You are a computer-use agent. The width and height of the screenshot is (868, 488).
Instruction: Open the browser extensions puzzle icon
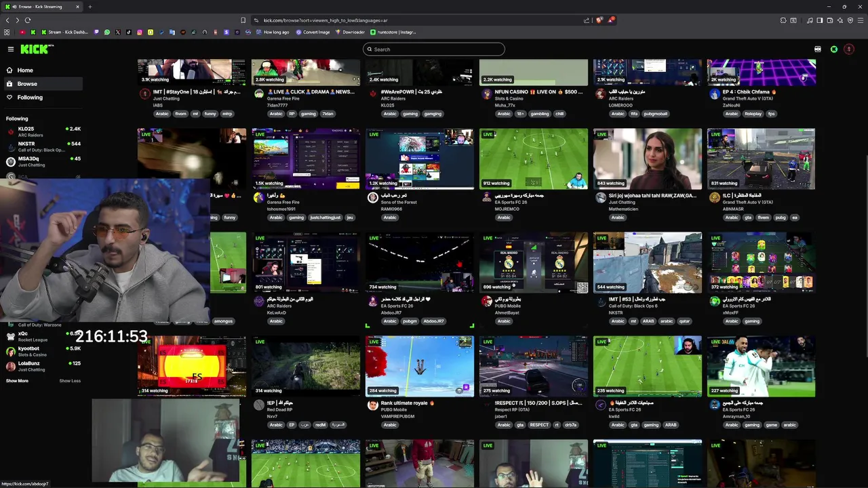tap(783, 20)
